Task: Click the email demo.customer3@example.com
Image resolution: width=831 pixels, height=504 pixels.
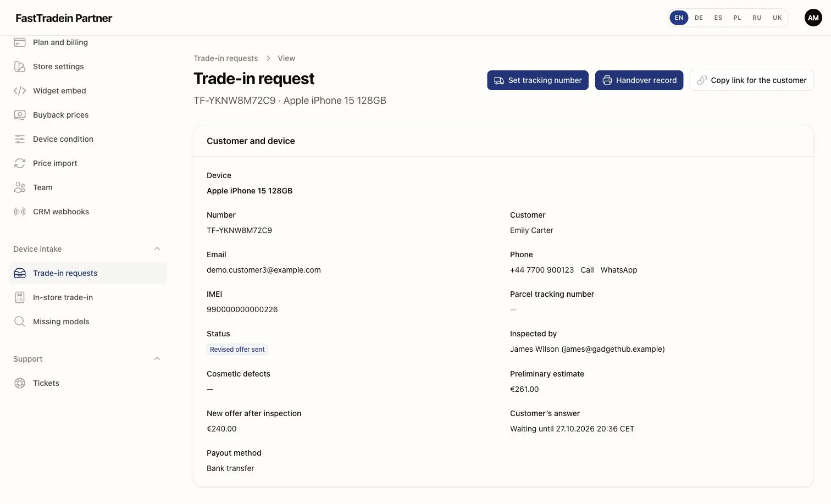Action: [264, 270]
